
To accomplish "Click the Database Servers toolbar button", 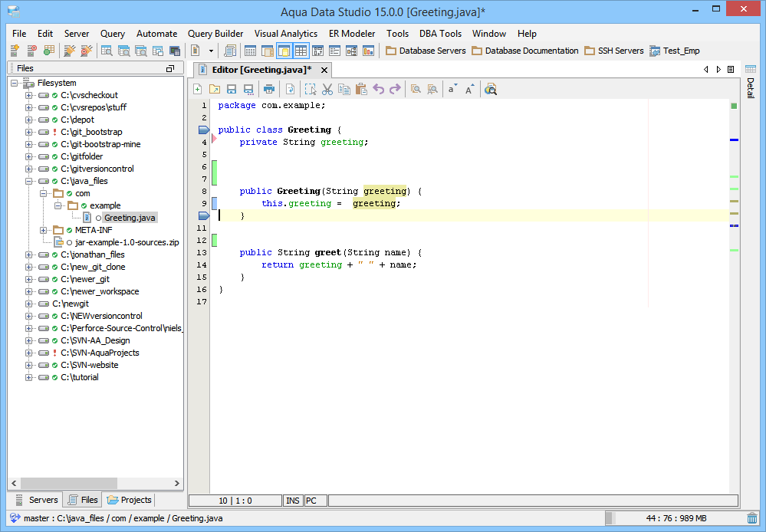I will (426, 51).
